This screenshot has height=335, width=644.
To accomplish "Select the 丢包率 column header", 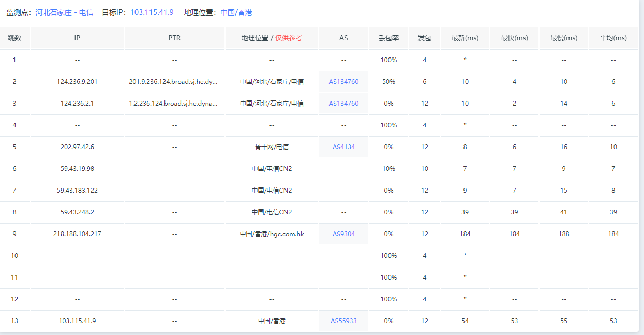I will (388, 38).
